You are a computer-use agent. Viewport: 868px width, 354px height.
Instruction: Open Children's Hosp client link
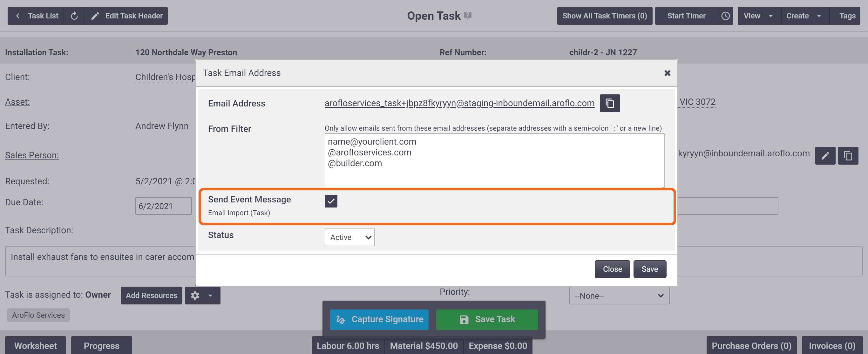(x=165, y=77)
